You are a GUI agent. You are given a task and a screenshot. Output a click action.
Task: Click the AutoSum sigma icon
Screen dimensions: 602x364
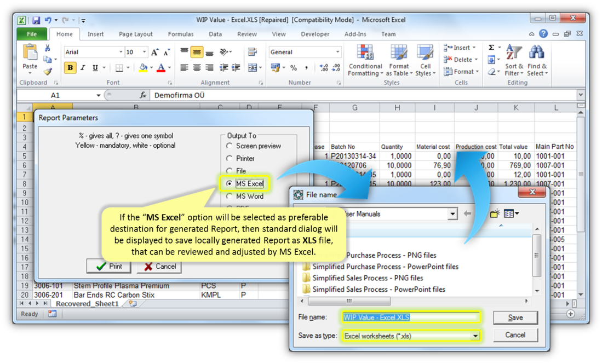[x=491, y=48]
